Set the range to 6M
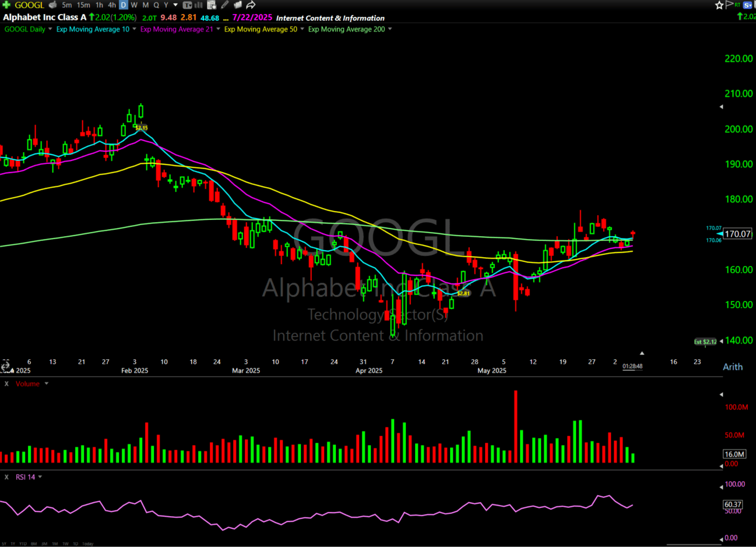The height and width of the screenshot is (547, 756). (34, 544)
